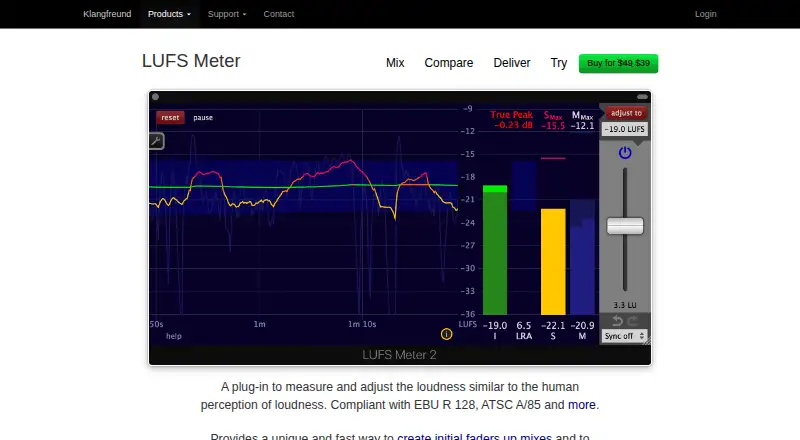
Task: Click the blue momentary loudness bar
Action: point(582,257)
